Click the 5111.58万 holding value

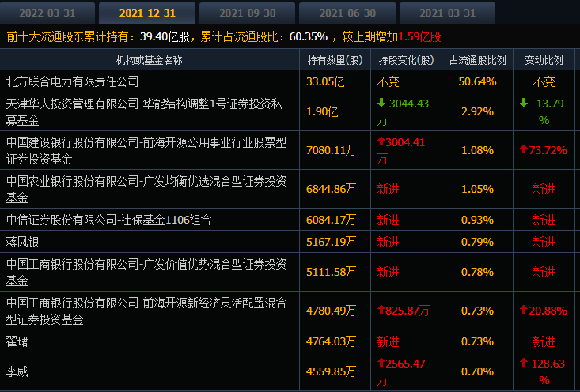[x=331, y=273]
